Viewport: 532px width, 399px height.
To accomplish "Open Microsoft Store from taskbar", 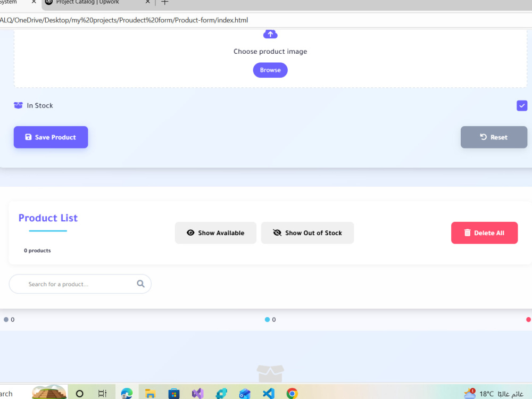I will [174, 394].
